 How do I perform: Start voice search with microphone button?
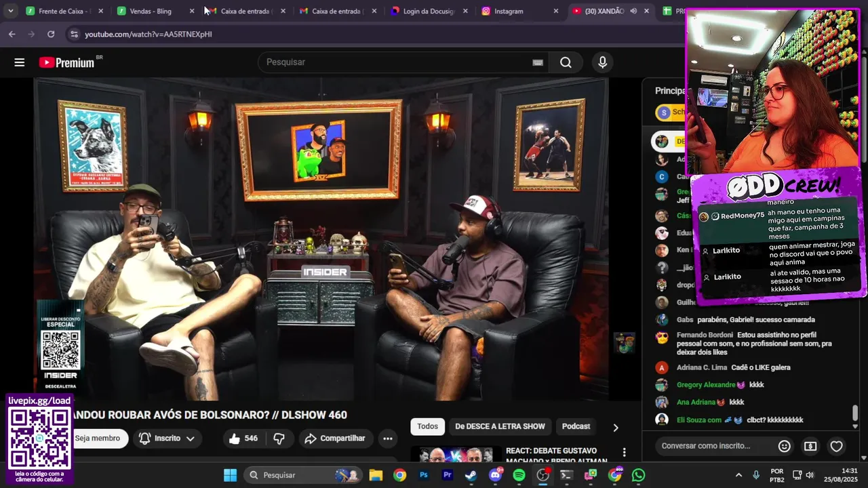coord(602,62)
